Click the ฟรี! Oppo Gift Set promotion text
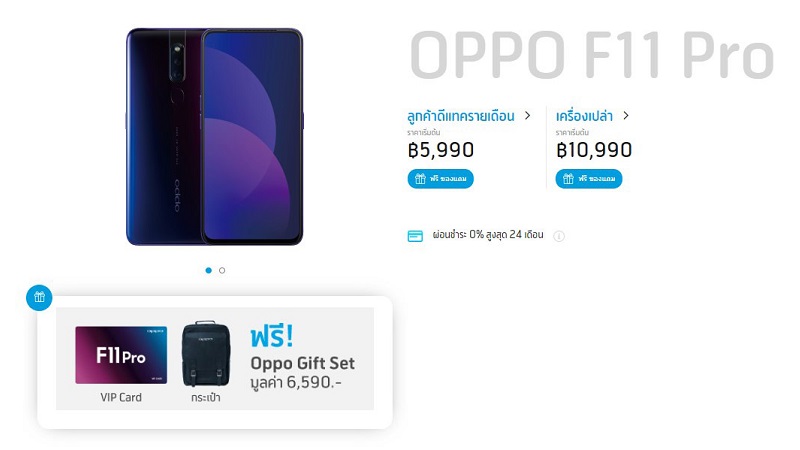Viewport: 800px width, 450px height. click(x=302, y=357)
